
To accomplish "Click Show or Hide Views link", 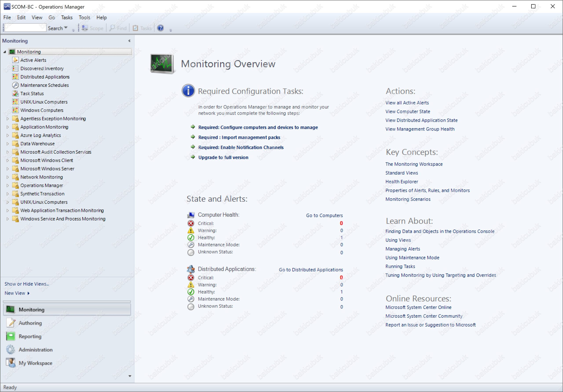I will coord(27,284).
